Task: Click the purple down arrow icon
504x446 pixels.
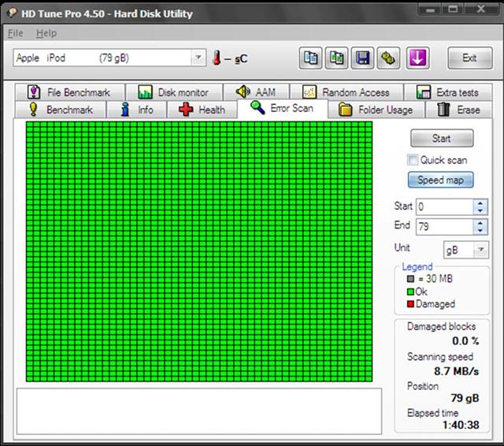Action: point(417,58)
